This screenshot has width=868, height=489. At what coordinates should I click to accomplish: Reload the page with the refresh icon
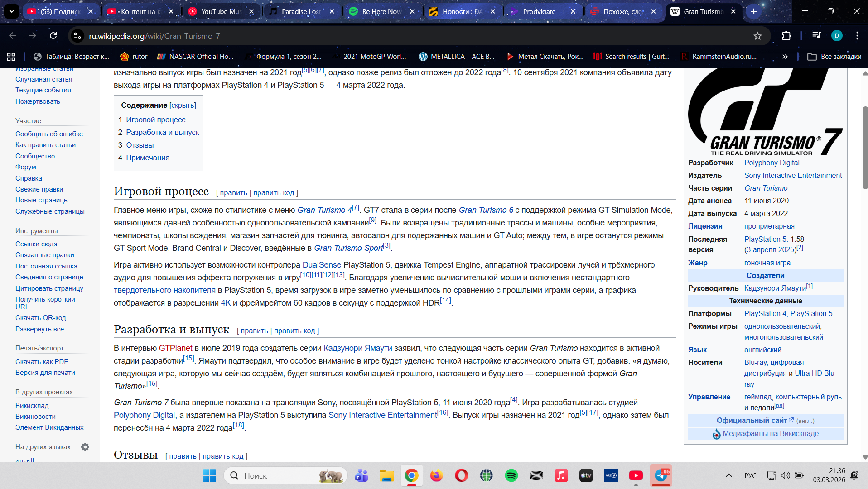pos(53,36)
